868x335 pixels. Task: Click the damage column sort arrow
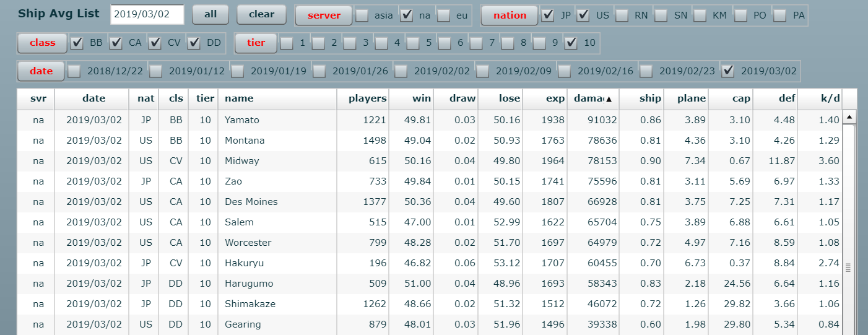[x=609, y=99]
